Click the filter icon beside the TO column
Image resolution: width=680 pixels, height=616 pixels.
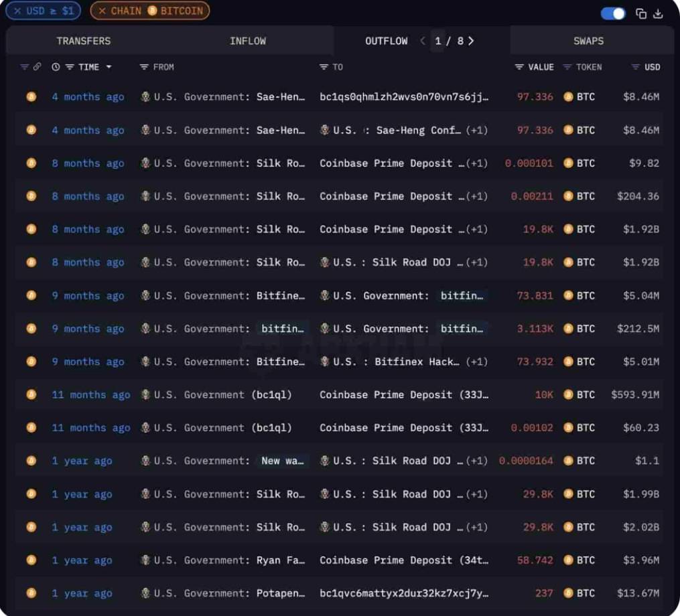324,67
